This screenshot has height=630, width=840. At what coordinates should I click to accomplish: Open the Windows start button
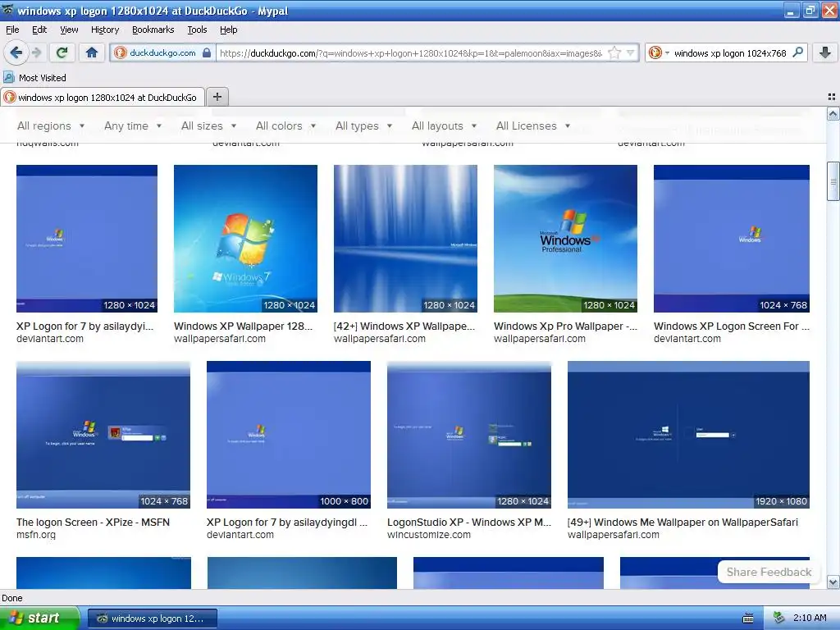(x=39, y=619)
